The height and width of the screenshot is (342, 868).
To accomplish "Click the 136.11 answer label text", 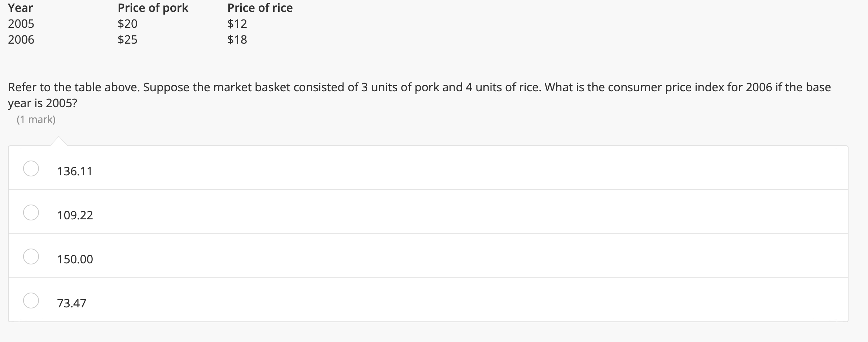I will point(75,171).
